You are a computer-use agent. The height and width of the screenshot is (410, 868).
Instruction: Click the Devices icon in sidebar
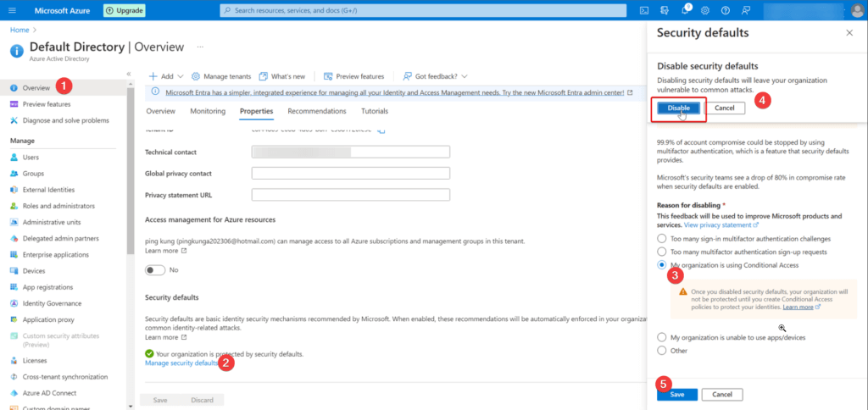14,271
